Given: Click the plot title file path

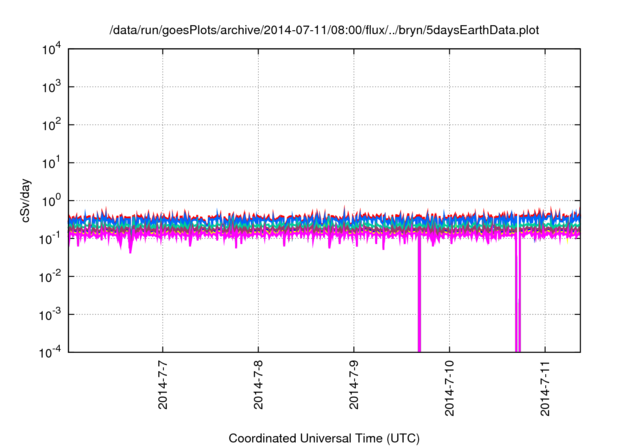Looking at the screenshot, I should pos(324,31).
